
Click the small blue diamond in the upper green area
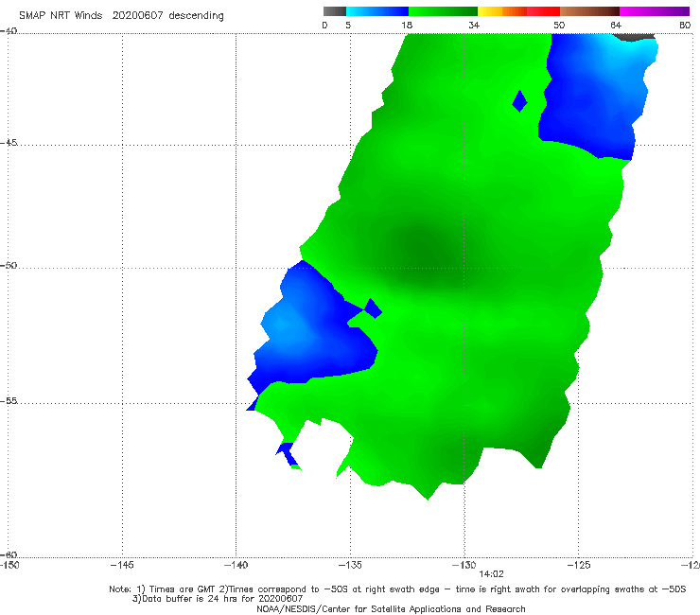519,101
